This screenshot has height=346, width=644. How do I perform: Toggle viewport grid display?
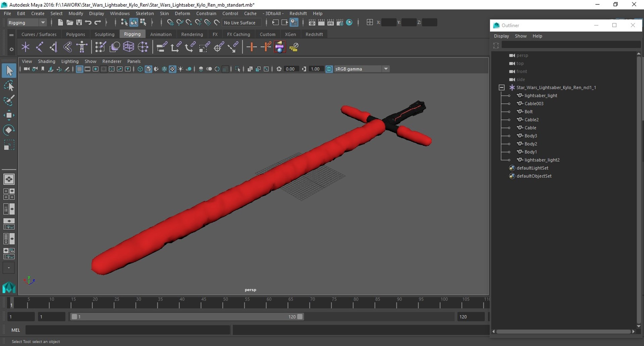(x=79, y=69)
